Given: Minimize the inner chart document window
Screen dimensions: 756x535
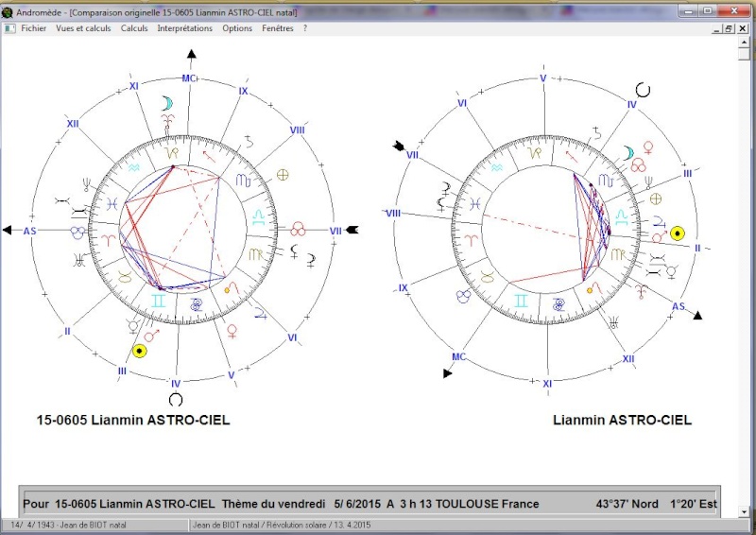Looking at the screenshot, I should coord(717,29).
